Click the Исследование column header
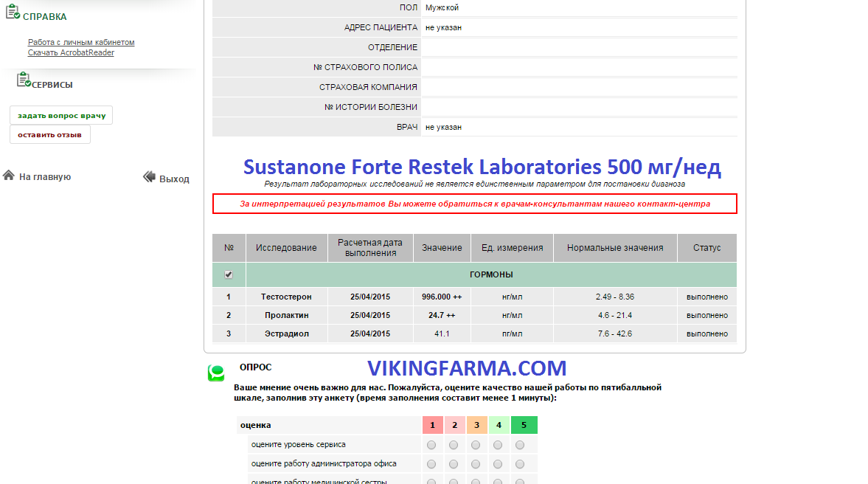This screenshot has width=868, height=484. 286,248
